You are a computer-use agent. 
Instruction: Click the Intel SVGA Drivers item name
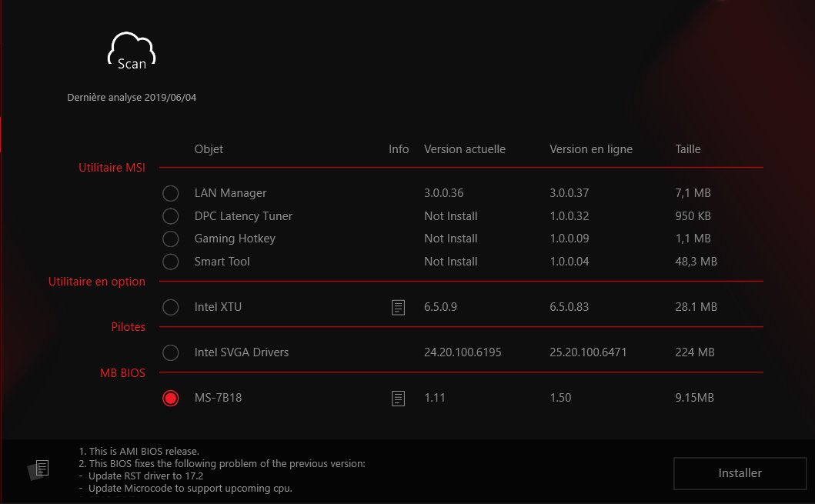point(241,352)
